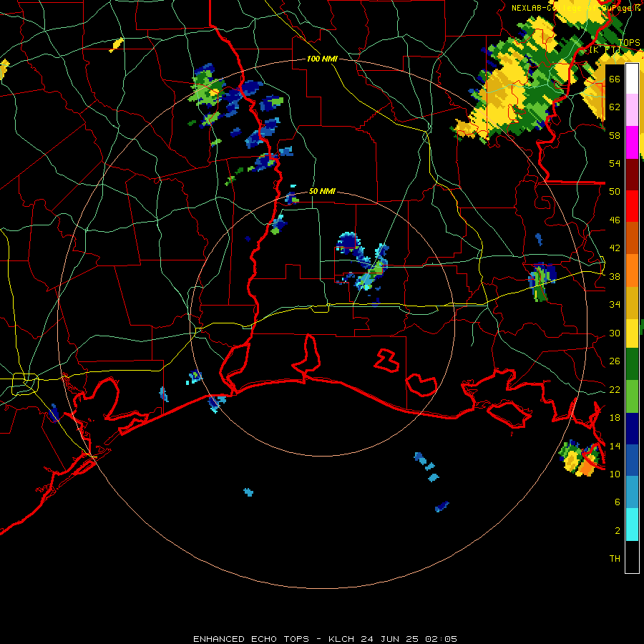
Task: Click the light green legend swatch
Action: (x=632, y=396)
